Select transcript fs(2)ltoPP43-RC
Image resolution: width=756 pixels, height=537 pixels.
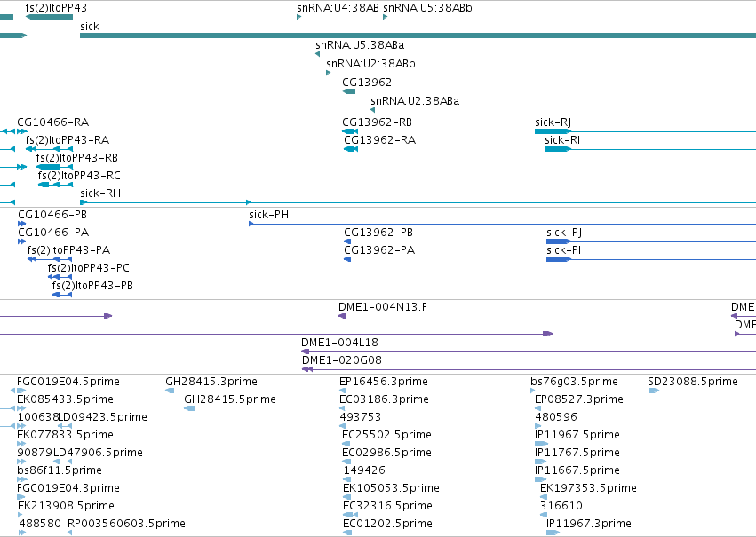[79, 176]
